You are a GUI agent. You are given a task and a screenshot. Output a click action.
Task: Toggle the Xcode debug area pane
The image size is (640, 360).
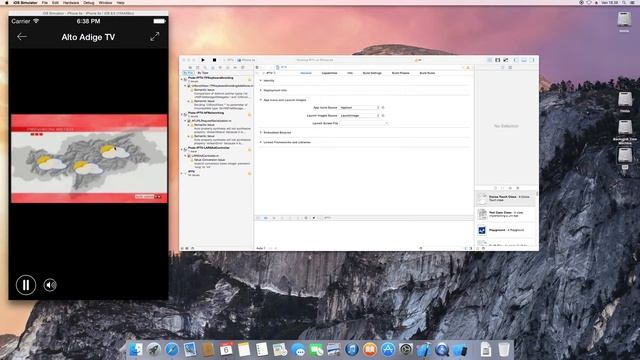click(524, 60)
